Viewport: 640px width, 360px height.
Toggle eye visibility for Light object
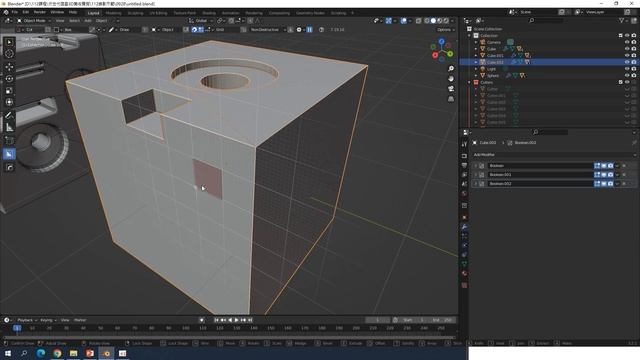click(627, 69)
